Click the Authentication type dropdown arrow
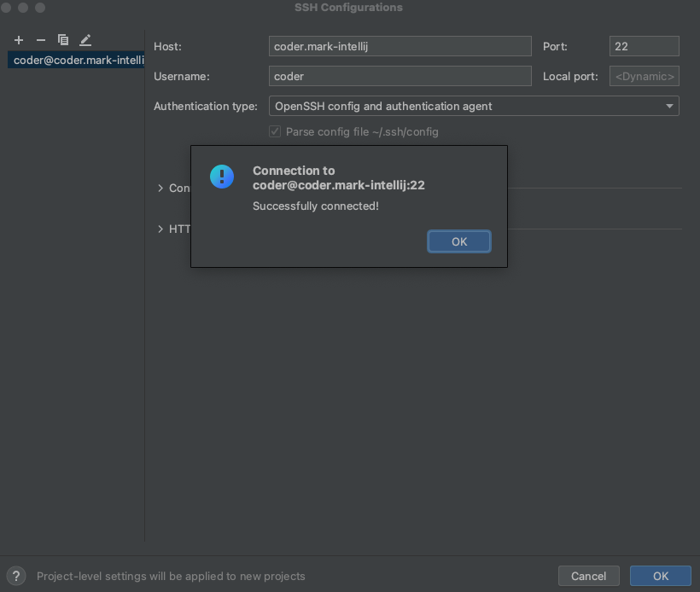The width and height of the screenshot is (700, 592). pyautogui.click(x=669, y=106)
